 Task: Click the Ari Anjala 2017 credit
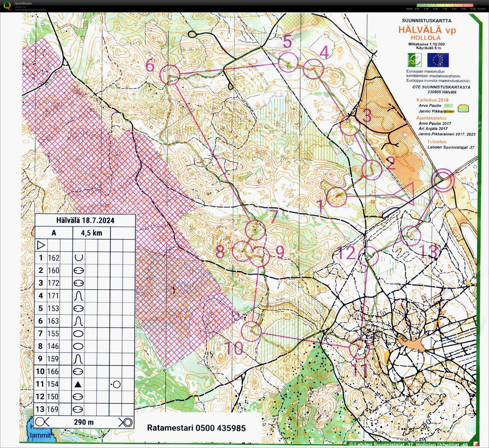pos(433,129)
